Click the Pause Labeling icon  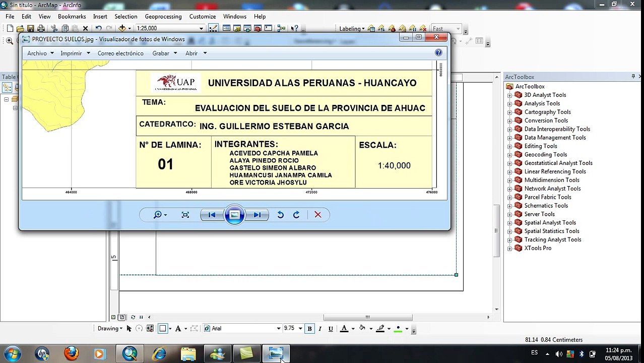coord(413,29)
